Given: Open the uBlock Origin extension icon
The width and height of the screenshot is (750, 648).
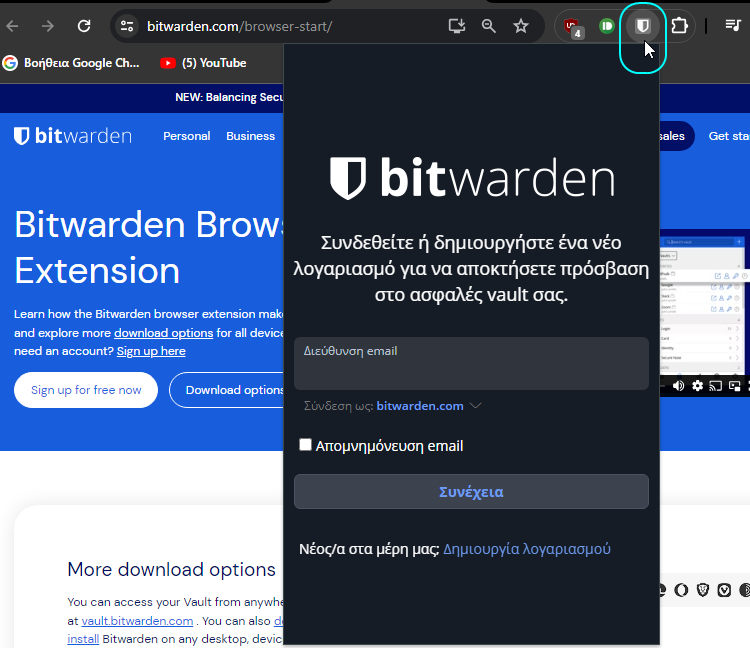Looking at the screenshot, I should [572, 27].
